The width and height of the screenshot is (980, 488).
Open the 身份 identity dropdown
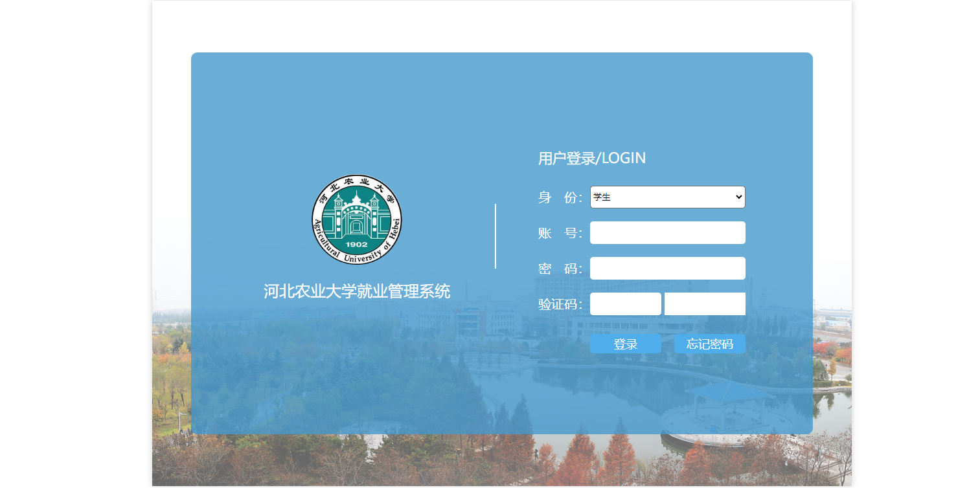pos(667,197)
